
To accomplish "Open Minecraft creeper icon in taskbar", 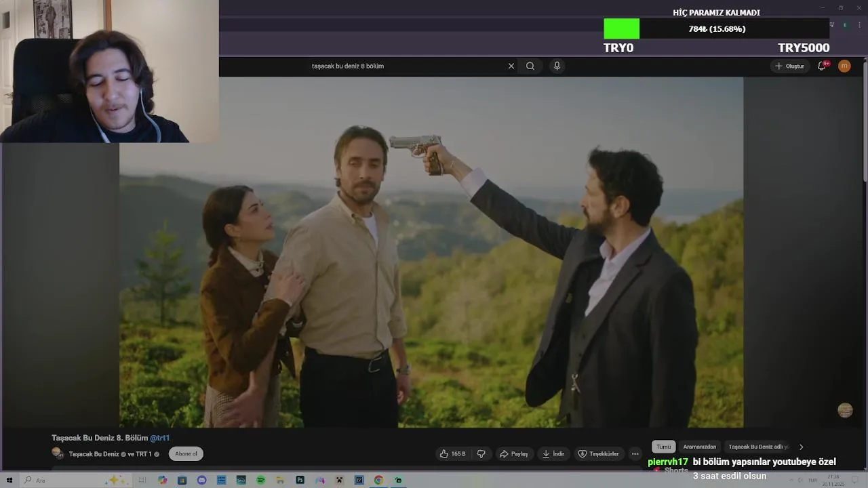I will coord(339,480).
